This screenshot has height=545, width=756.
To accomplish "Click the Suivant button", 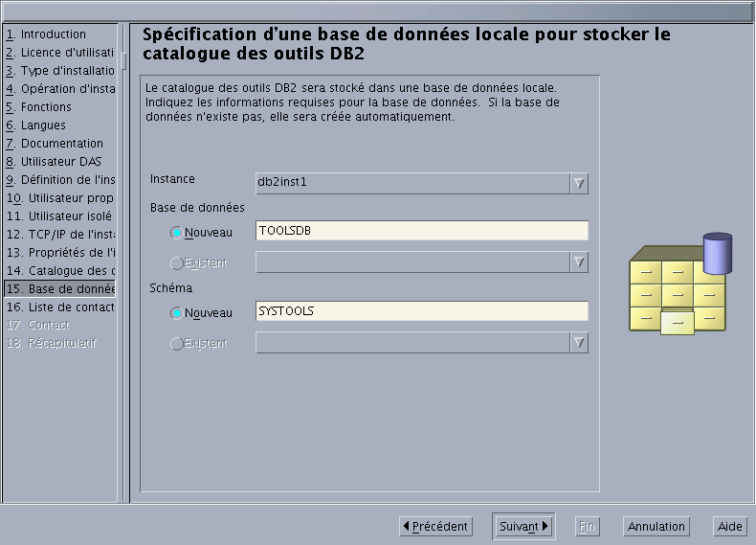I will tap(523, 526).
